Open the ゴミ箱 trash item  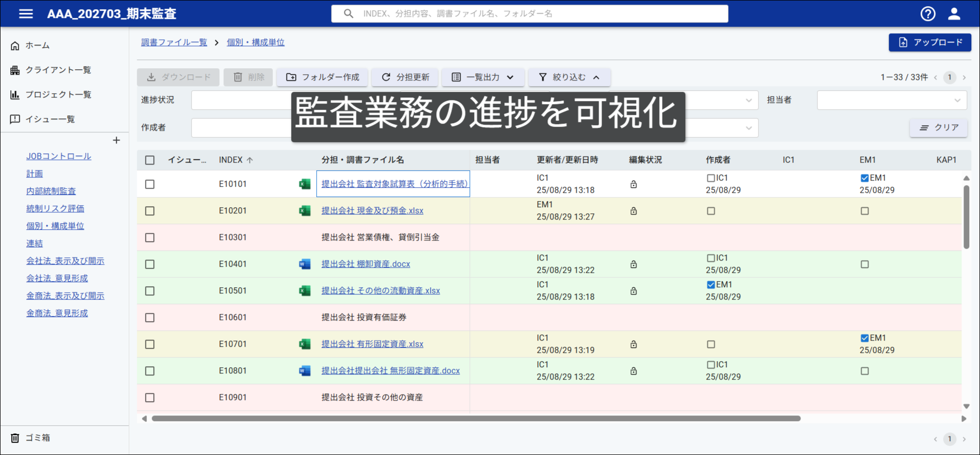click(x=31, y=438)
